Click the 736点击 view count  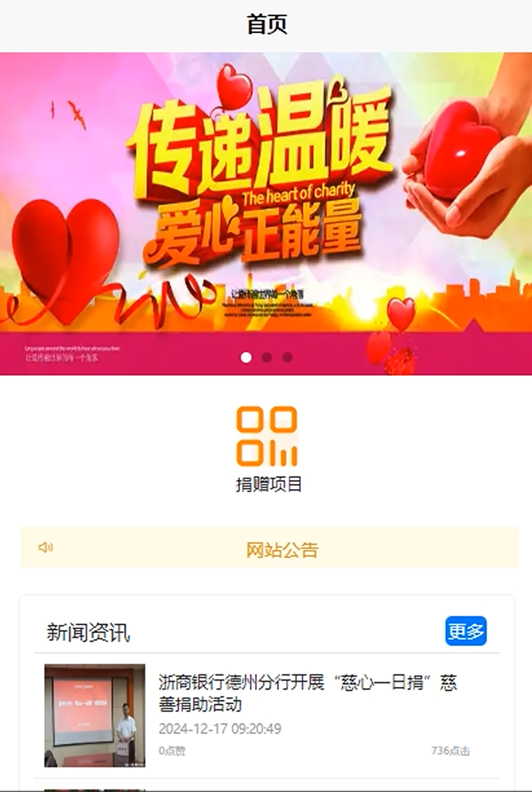point(451,751)
